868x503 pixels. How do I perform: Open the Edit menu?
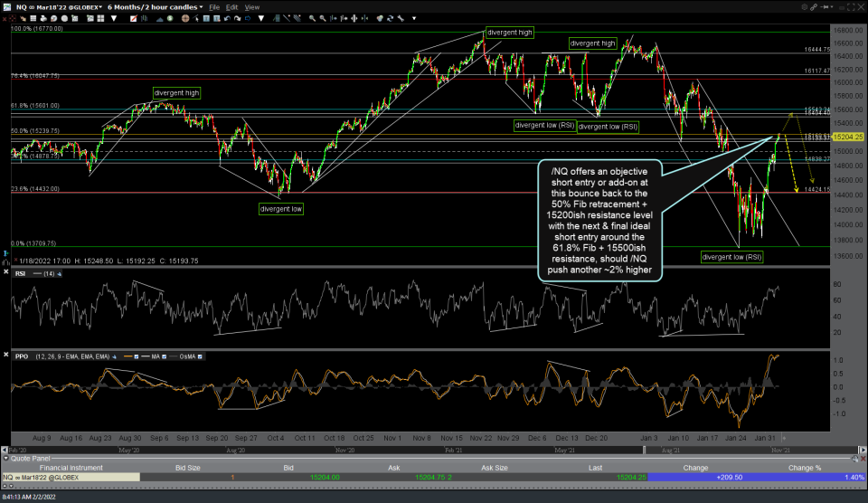point(232,7)
